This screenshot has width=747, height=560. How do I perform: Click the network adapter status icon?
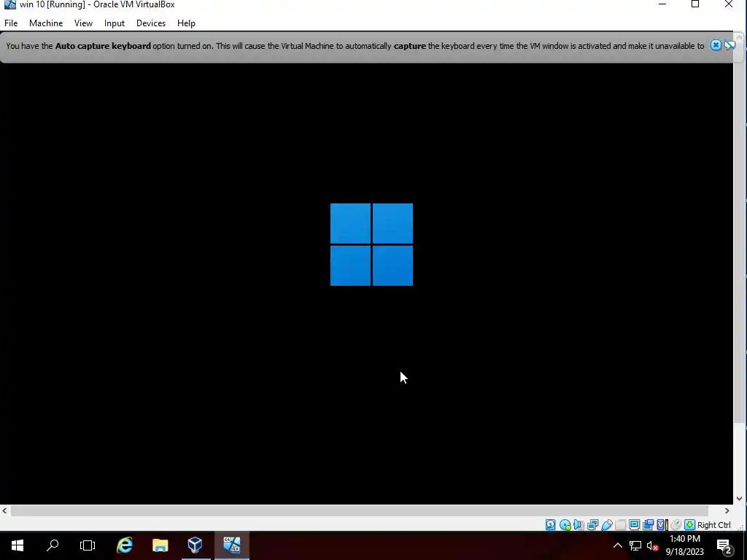coord(592,525)
